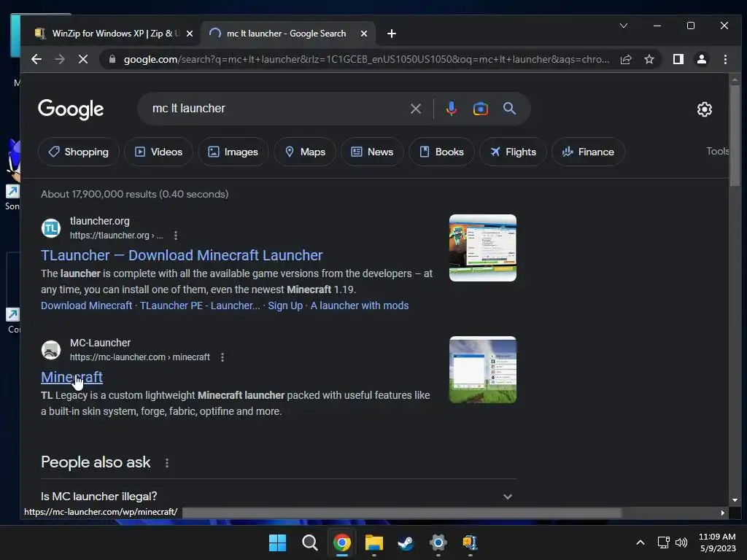Filter results by Images
The height and width of the screenshot is (560, 747).
click(233, 152)
